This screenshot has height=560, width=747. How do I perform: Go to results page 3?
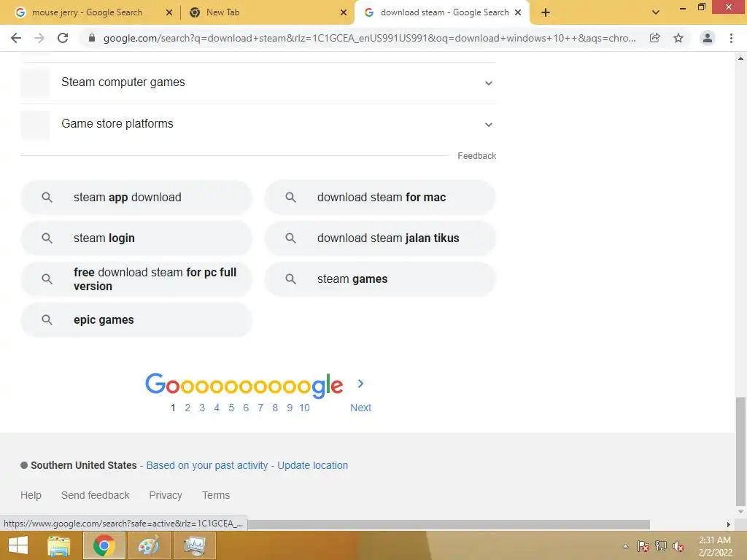pos(202,408)
